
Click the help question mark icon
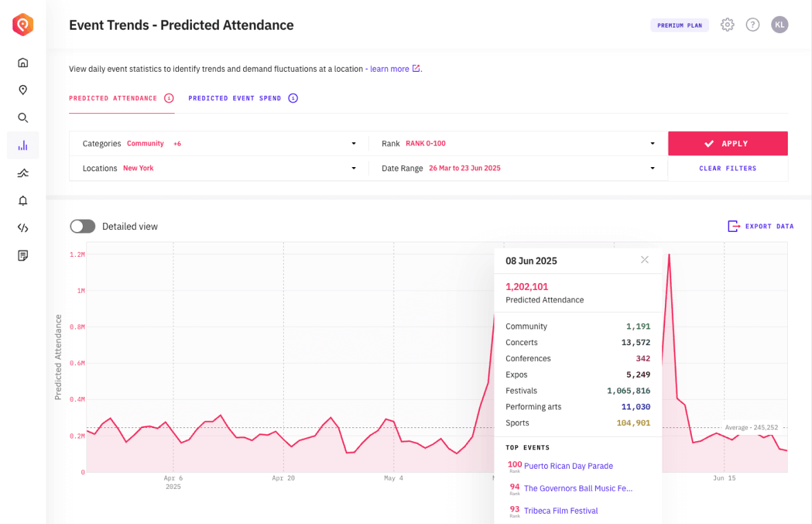pos(753,25)
